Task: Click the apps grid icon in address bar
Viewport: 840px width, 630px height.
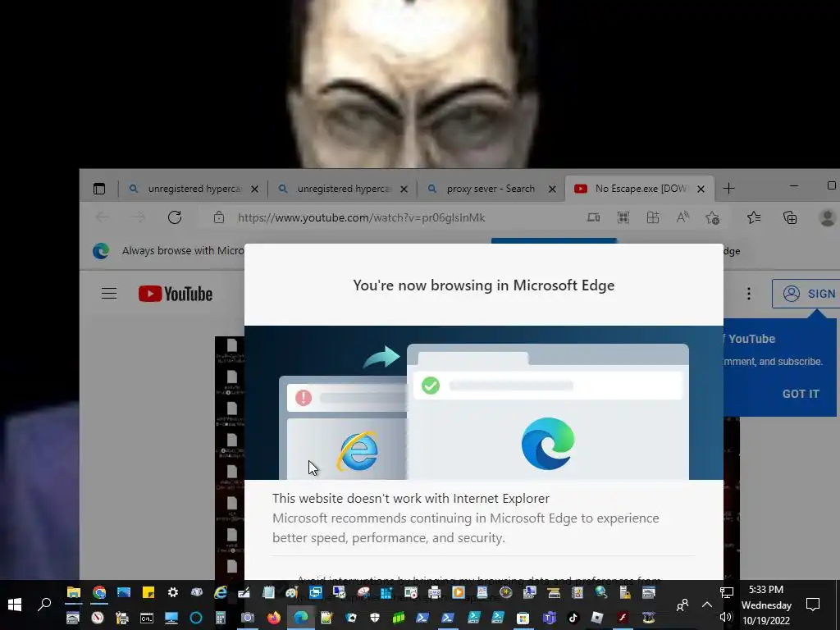Action: click(x=623, y=217)
